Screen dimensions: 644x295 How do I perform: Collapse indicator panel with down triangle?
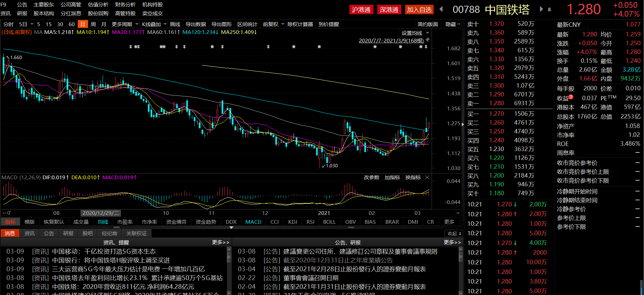coord(231,227)
